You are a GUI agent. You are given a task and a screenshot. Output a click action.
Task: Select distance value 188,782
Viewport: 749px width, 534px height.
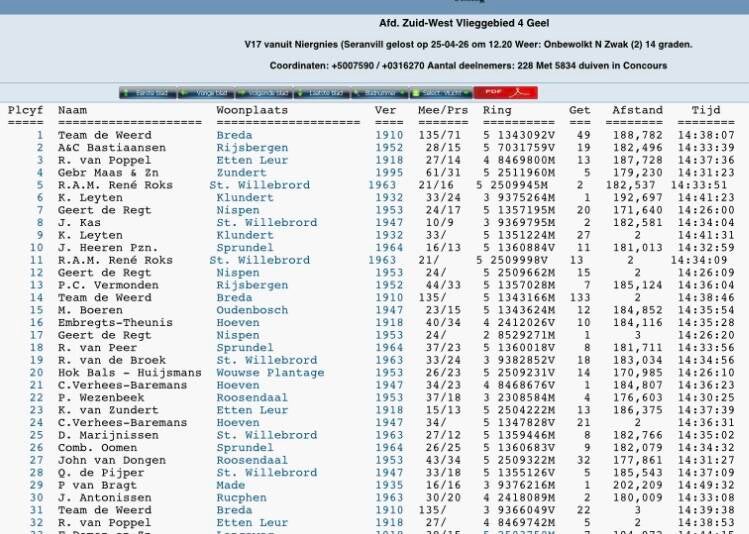638,135
